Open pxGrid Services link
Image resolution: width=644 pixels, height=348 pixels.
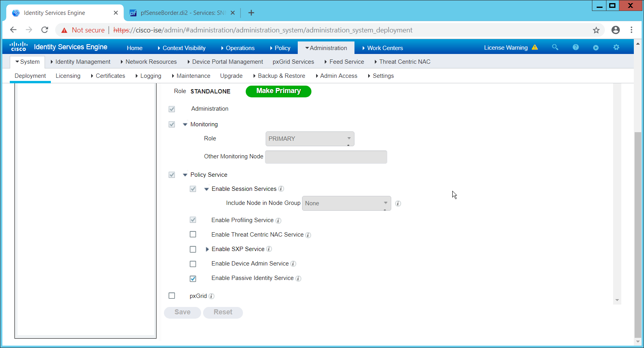tap(293, 62)
